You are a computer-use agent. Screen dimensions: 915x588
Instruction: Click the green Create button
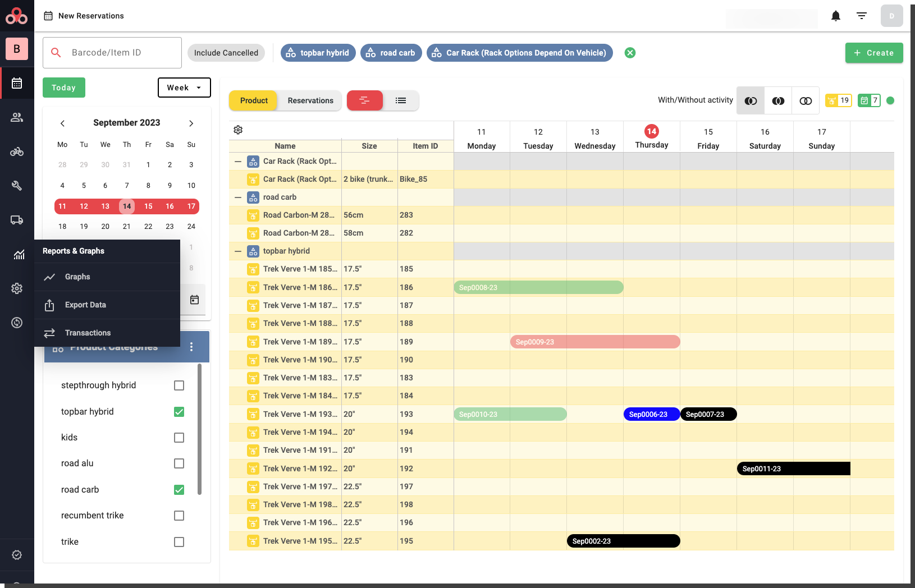click(x=873, y=53)
